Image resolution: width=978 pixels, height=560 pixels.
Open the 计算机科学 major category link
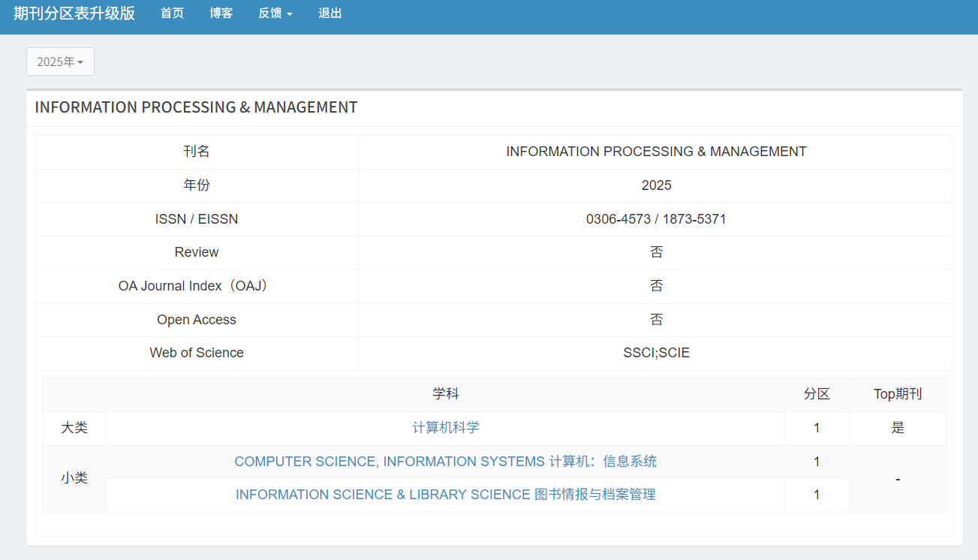[445, 428]
